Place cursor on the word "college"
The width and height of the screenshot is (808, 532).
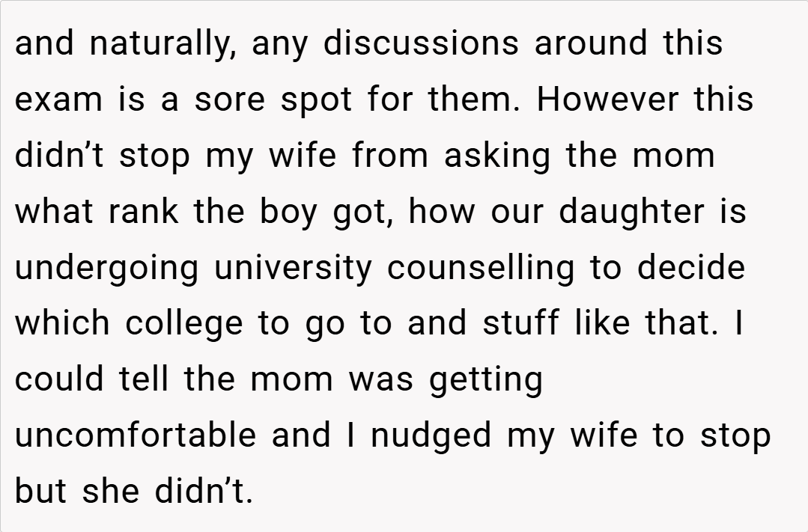click(184, 325)
